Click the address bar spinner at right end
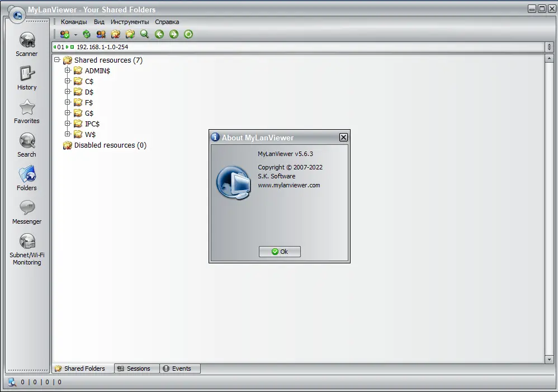 [x=549, y=47]
